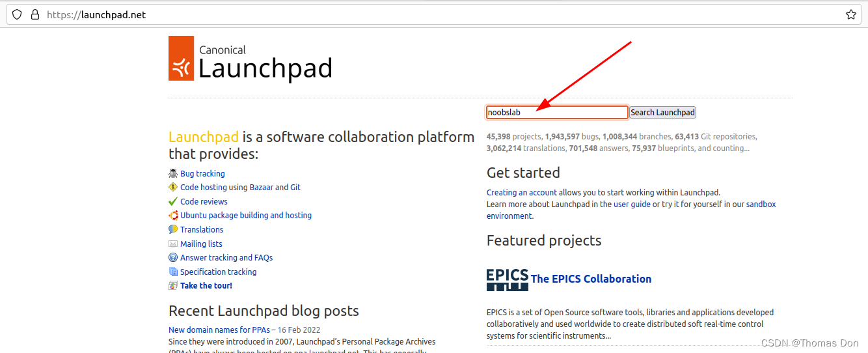868x353 pixels.
Task: Click the Get started heading
Action: pyautogui.click(x=523, y=173)
